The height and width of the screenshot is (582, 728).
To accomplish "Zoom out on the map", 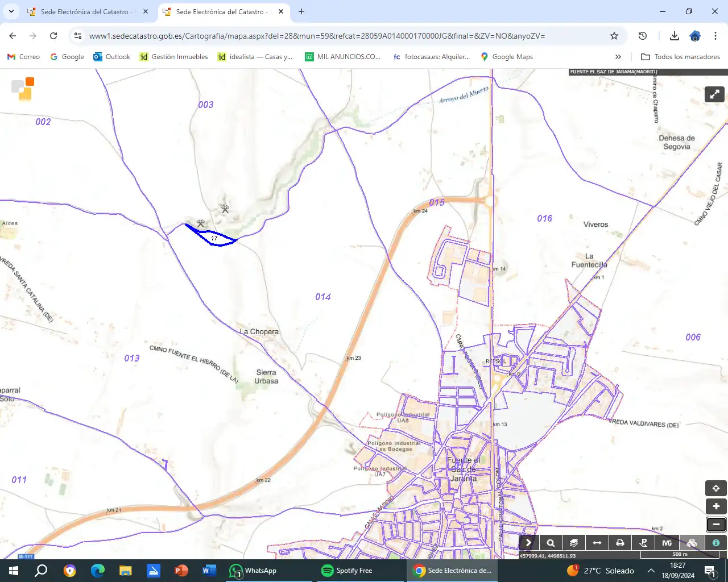I will 715,525.
